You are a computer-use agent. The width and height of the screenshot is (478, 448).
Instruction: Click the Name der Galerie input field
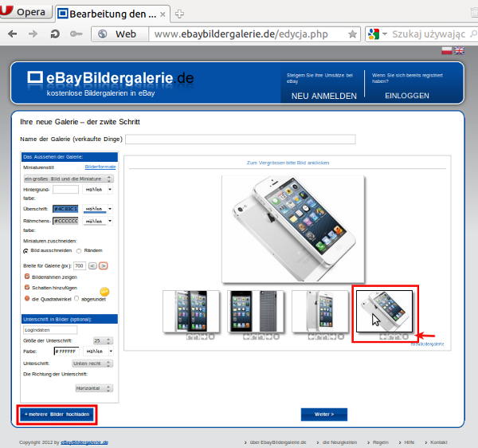(x=241, y=140)
